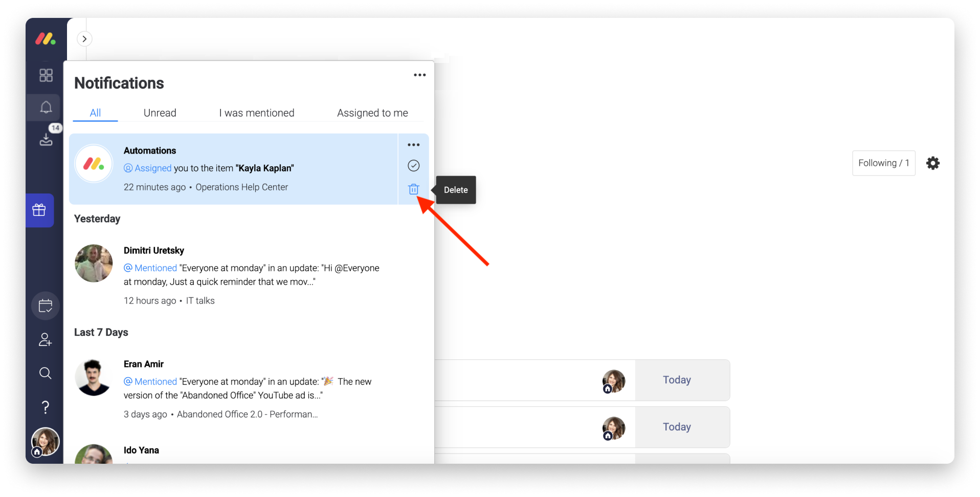Open Eran Amir's mention notification
980x497 pixels.
pyautogui.click(x=249, y=389)
